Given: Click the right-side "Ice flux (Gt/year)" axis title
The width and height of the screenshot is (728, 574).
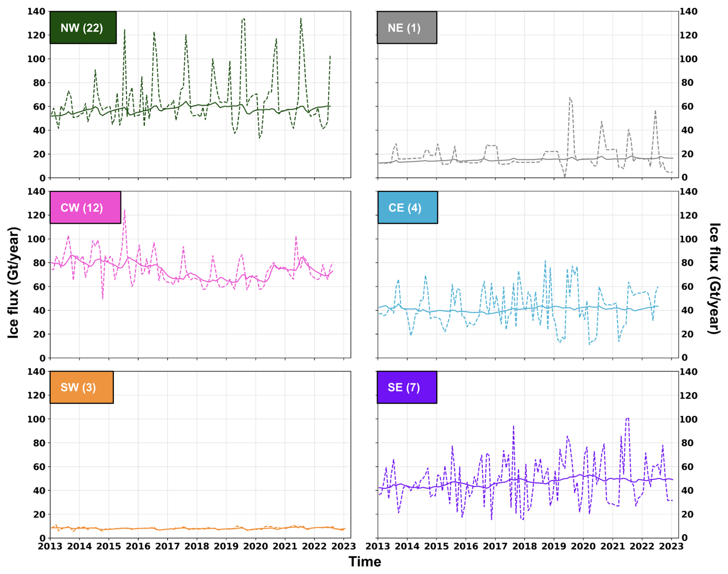Looking at the screenshot, I should (714, 278).
